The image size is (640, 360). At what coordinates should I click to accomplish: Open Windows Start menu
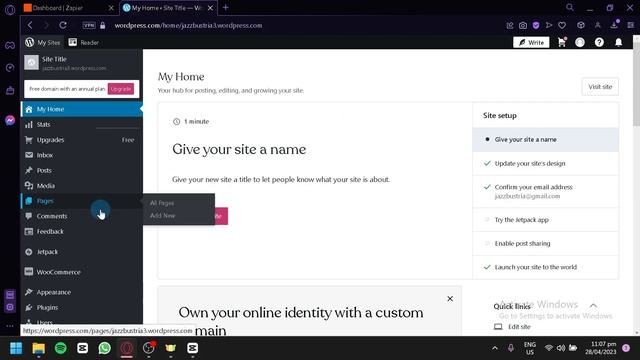(x=16, y=348)
